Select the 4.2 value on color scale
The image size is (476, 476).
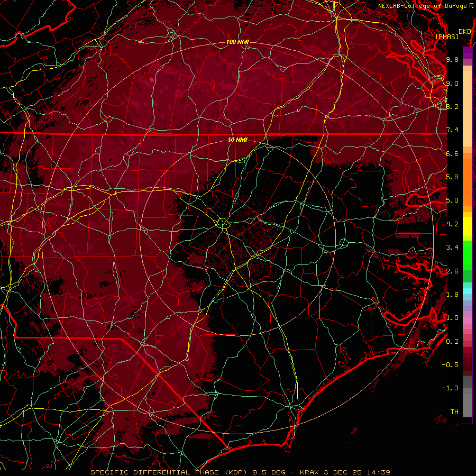coord(452,224)
